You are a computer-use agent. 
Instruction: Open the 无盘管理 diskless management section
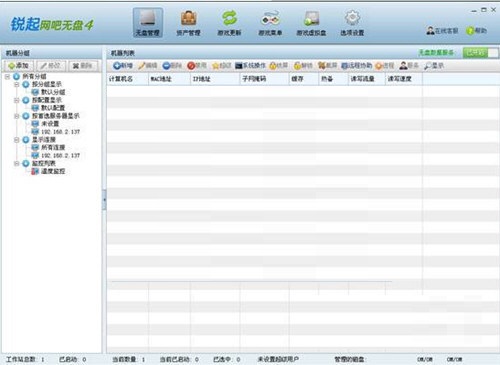click(148, 23)
